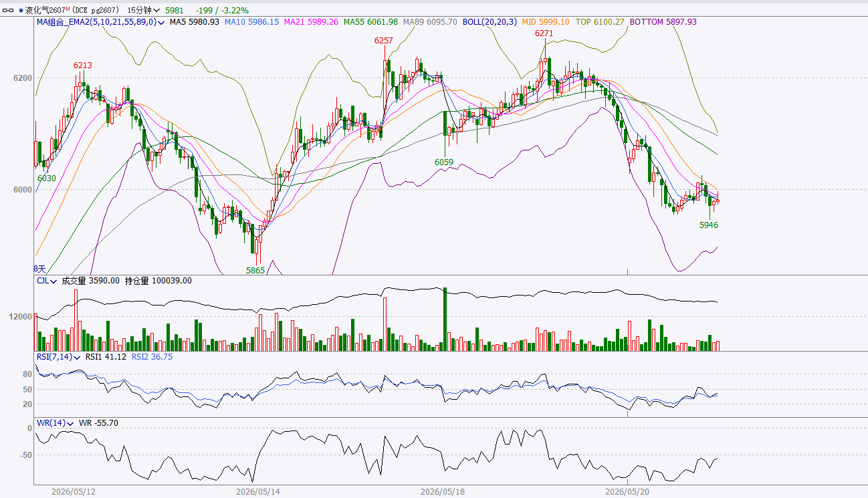This screenshot has width=868, height=498.
Task: Click the 8天 span label on chart
Action: pyautogui.click(x=40, y=269)
